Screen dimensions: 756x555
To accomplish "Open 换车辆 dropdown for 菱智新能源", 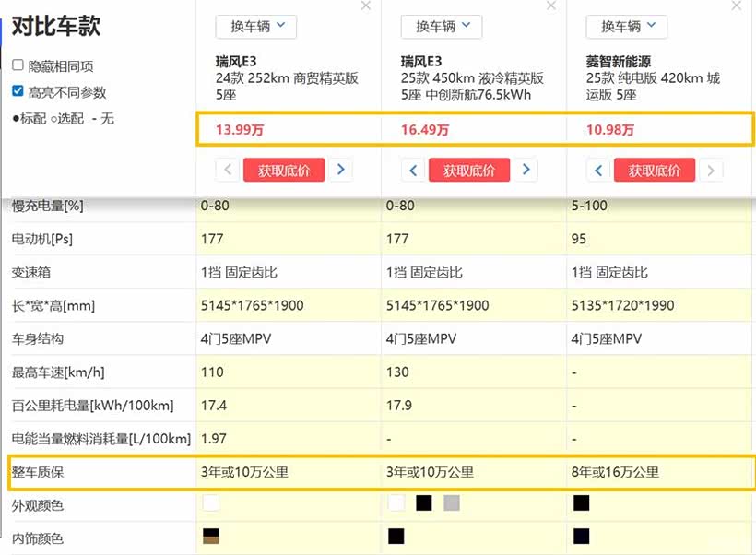I will (626, 27).
